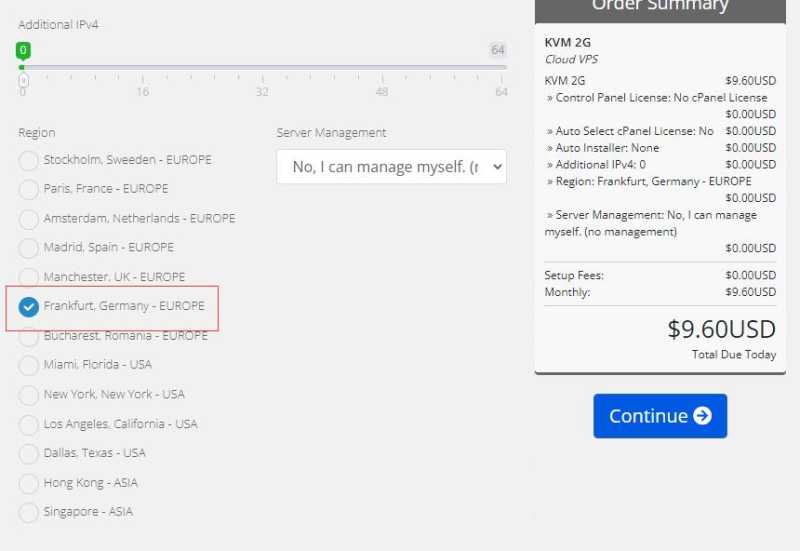Image resolution: width=800 pixels, height=551 pixels.
Task: Select Hong Kong - ASIA region
Action: point(28,483)
